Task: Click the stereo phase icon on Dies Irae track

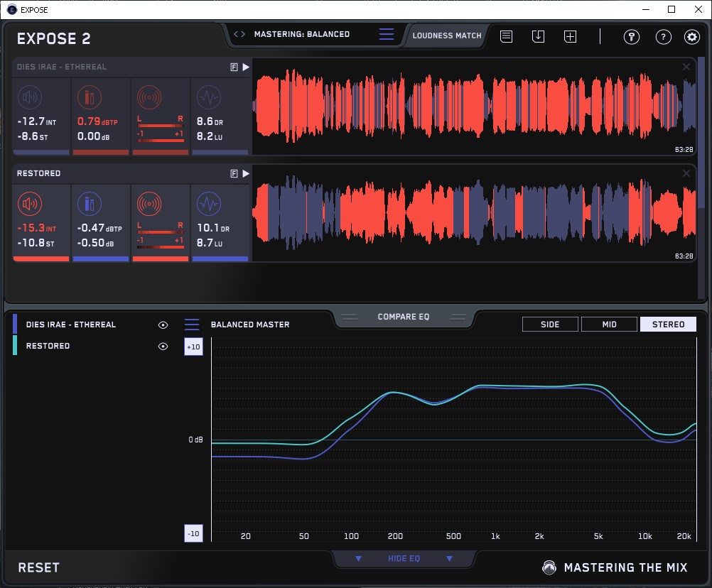Action: pyautogui.click(x=149, y=97)
